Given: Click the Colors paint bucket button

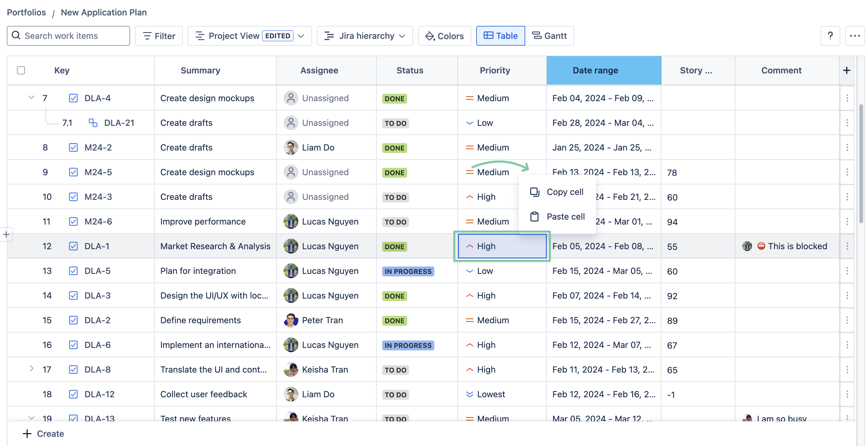Looking at the screenshot, I should (x=444, y=36).
